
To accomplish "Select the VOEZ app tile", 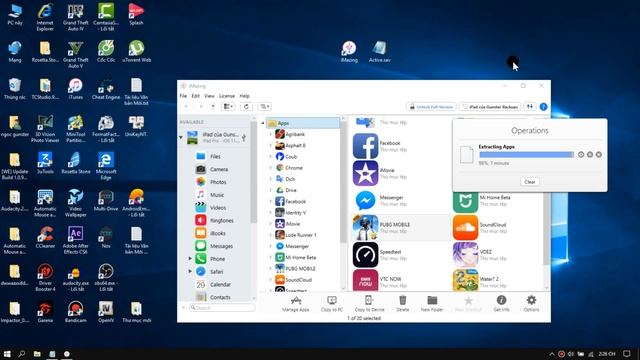I will tap(498, 255).
